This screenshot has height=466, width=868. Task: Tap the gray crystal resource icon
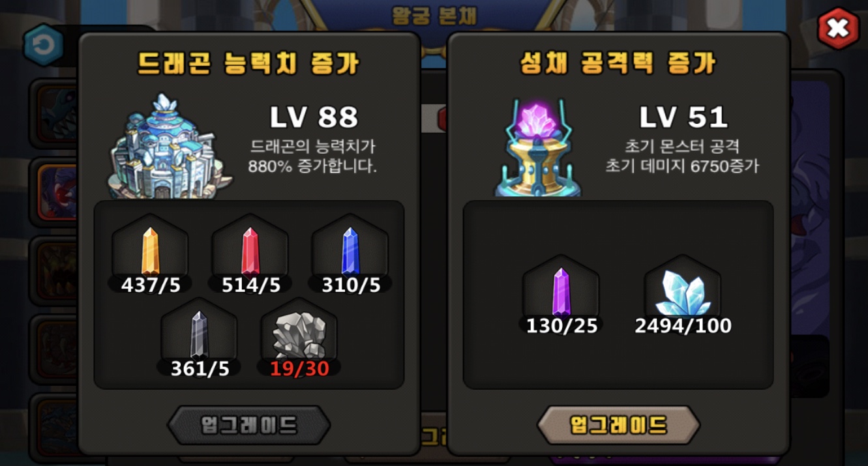199,334
